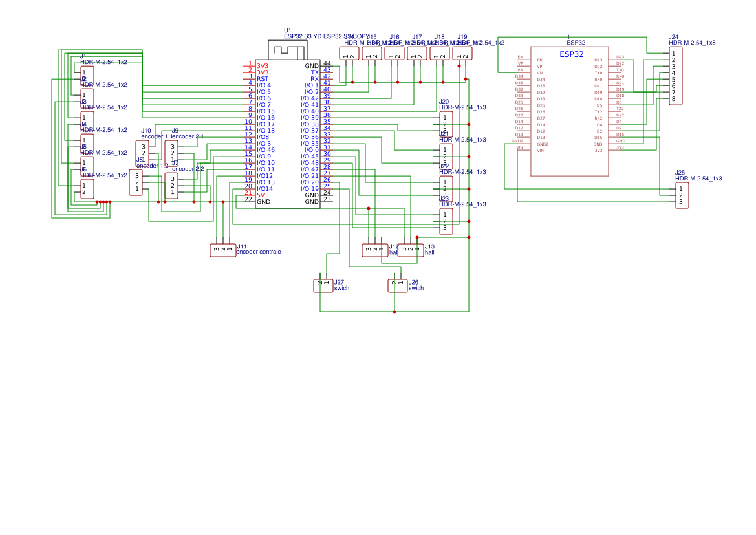This screenshot has width=756, height=535.
Task: Select the J25 HDR-M-2.54_1x3 label
Action: coord(698,179)
